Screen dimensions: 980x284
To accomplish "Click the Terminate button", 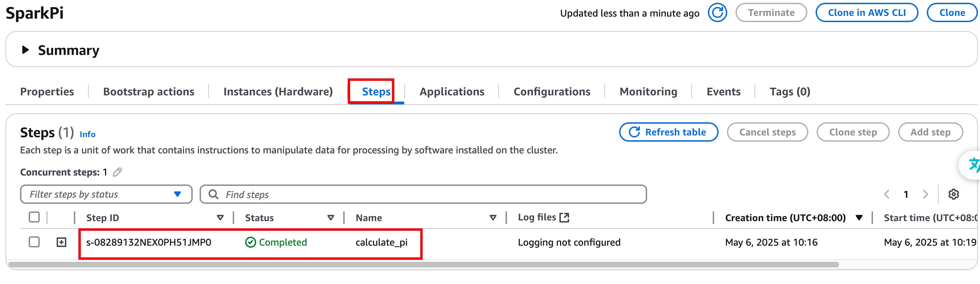I will click(771, 12).
